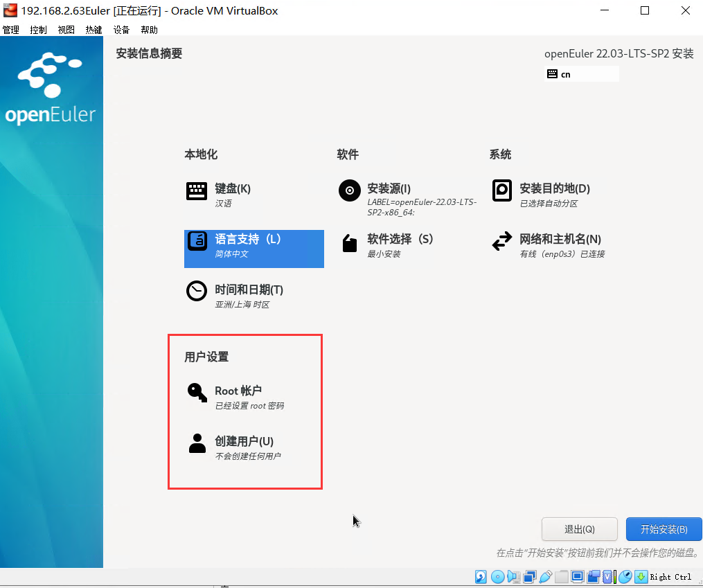Open the 创建用户(U) person icon
This screenshot has height=588, width=703.
tap(197, 443)
